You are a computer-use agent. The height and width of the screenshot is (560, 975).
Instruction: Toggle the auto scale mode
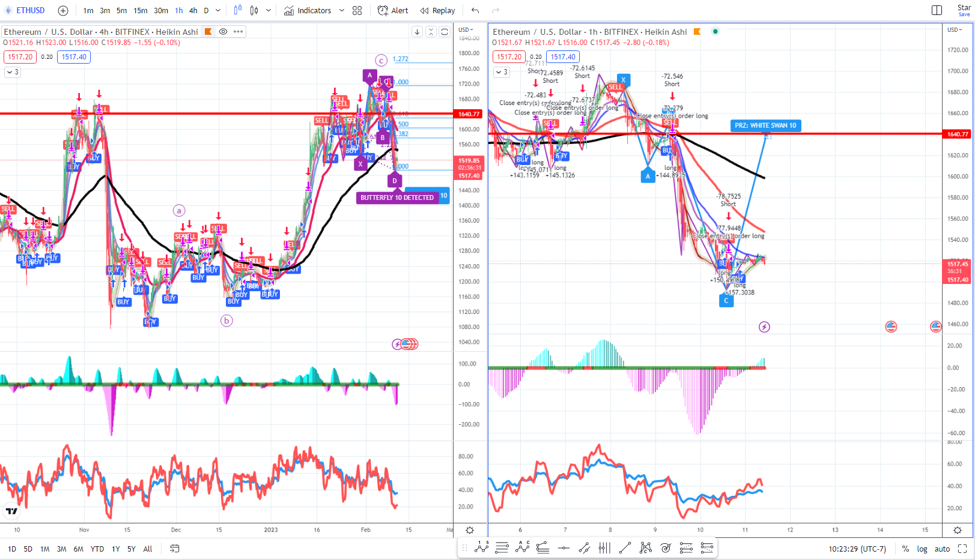pyautogui.click(x=943, y=549)
